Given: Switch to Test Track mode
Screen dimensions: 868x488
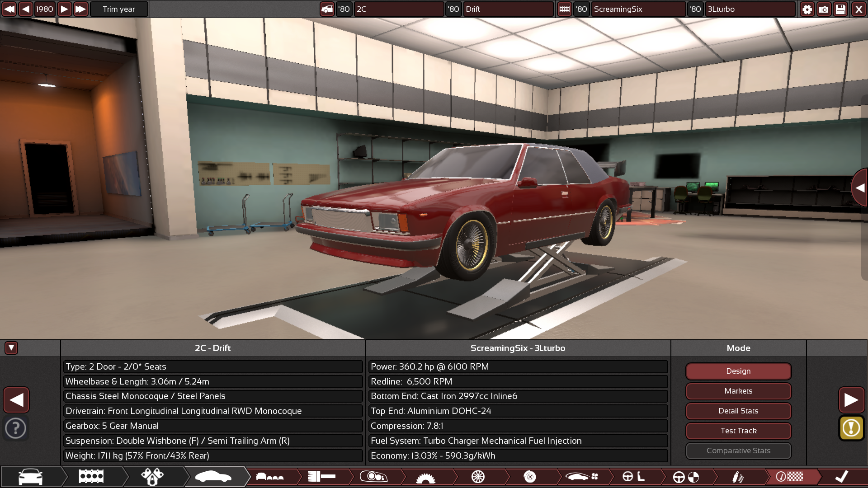Looking at the screenshot, I should pos(738,431).
